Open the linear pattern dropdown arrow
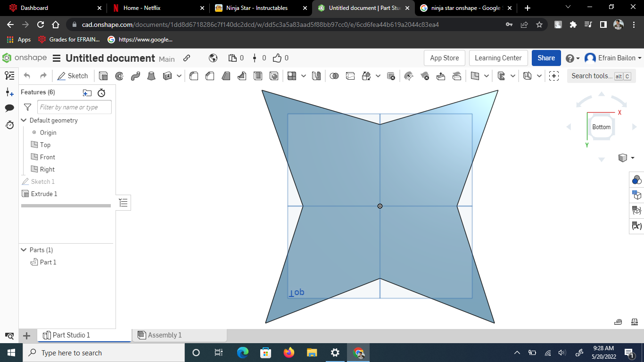644x362 pixels. (303, 75)
